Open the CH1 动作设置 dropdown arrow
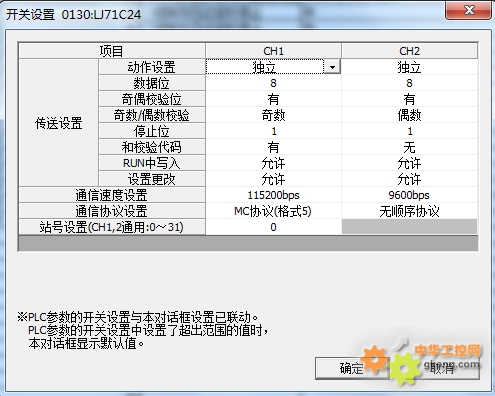The image size is (495, 396). click(332, 67)
